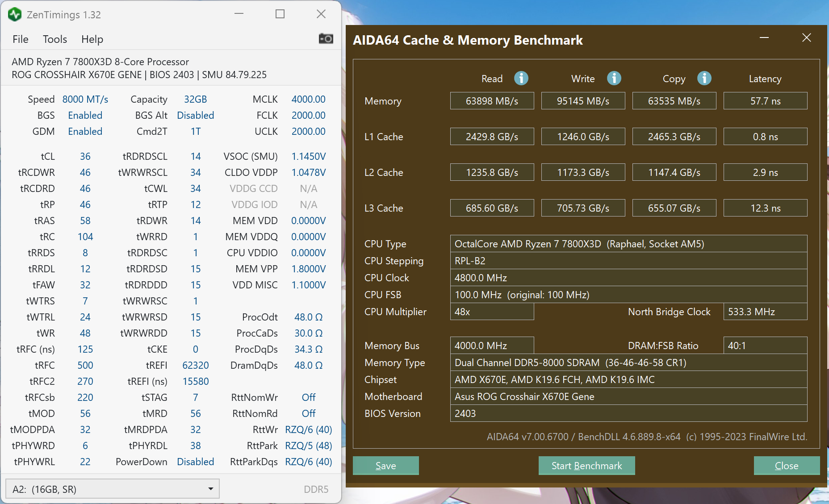The width and height of the screenshot is (829, 504).
Task: Click the Memory Bus 4000.0 MHz field
Action: pyautogui.click(x=492, y=346)
